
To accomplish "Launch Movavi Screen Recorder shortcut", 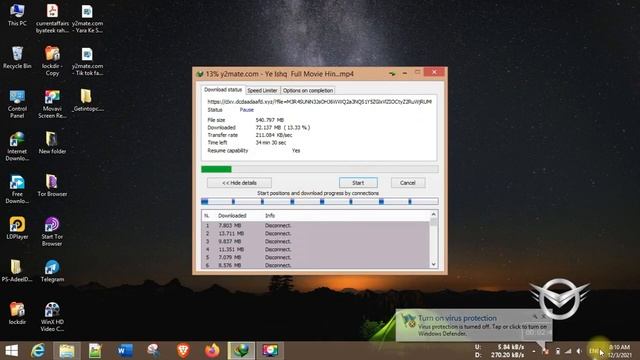I will (52, 104).
